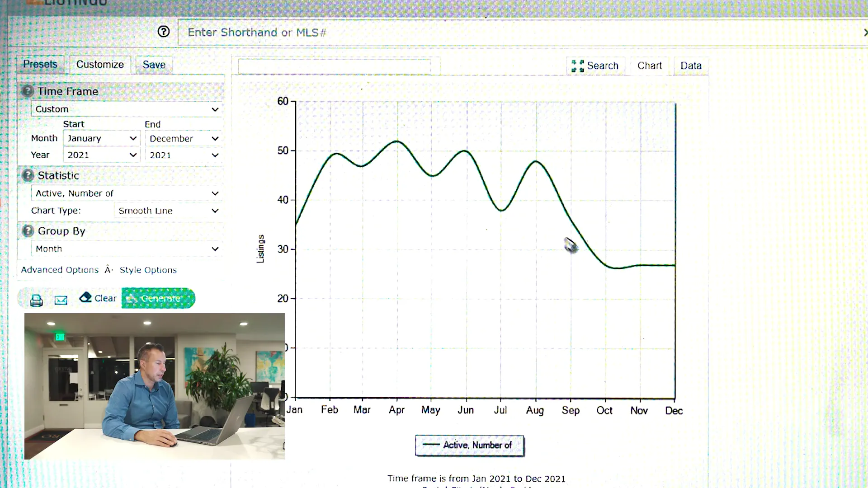Click the Time frame caption below the chart

click(x=476, y=479)
